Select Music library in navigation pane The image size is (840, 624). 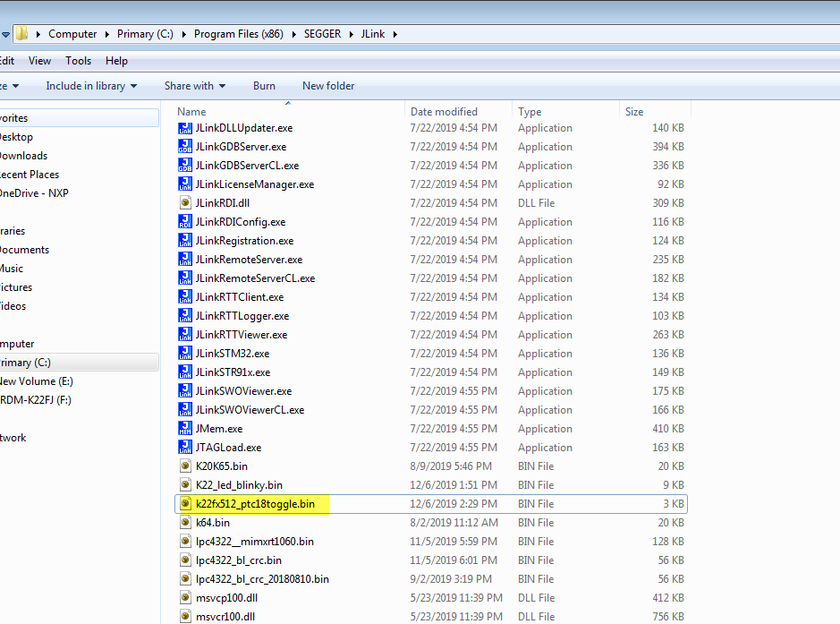(x=12, y=268)
